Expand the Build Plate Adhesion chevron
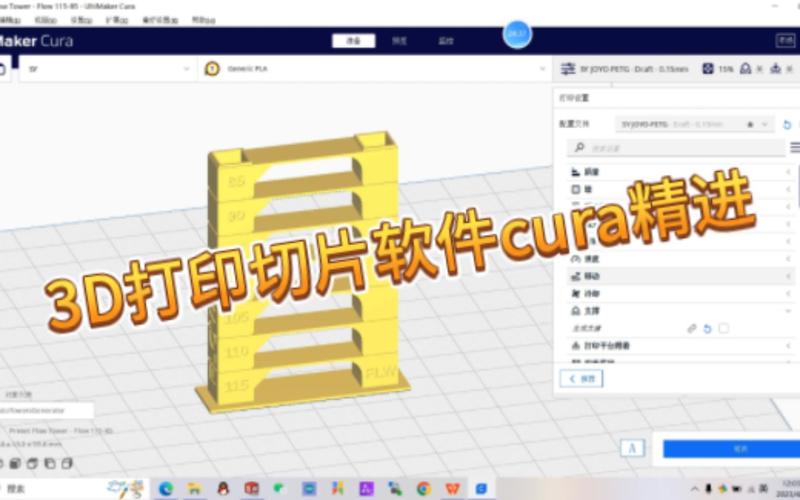Viewport: 800px width, 500px height. coord(788,345)
